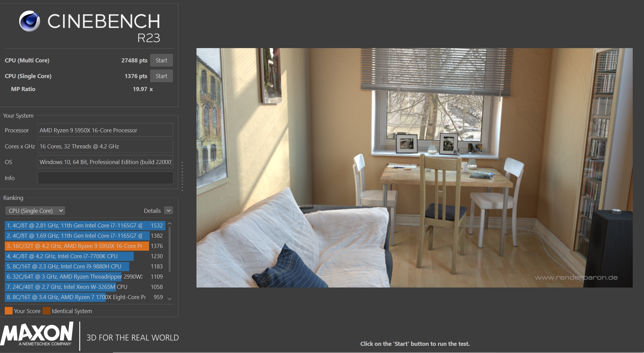
Task: Start the CPU (Multi Core) test
Action: point(161,60)
